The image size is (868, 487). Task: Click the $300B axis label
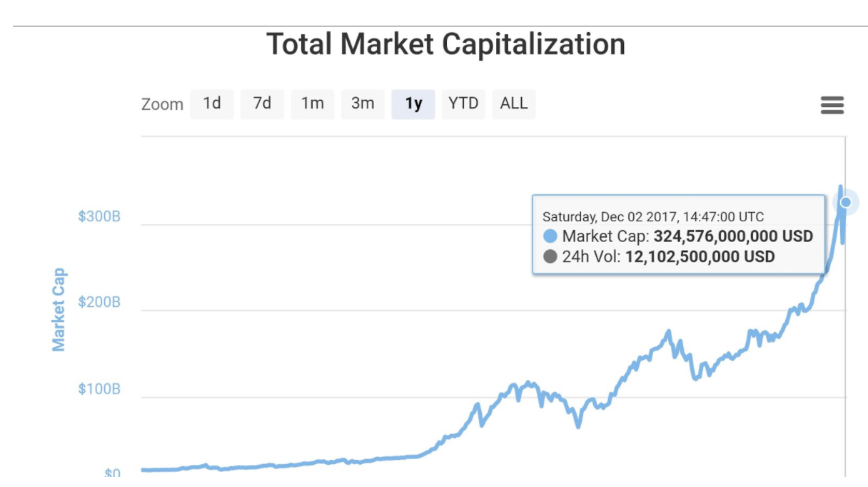(x=99, y=216)
